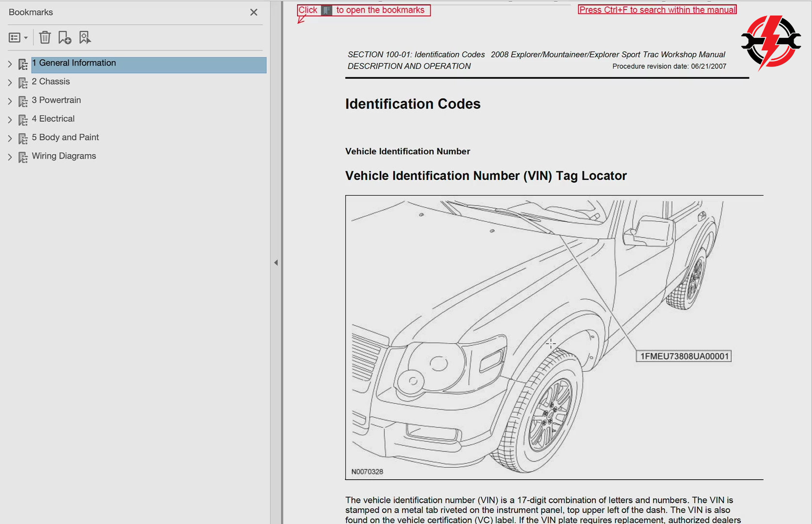Open the 5 Body and Paint bookmark
This screenshot has width=812, height=524.
click(x=65, y=137)
